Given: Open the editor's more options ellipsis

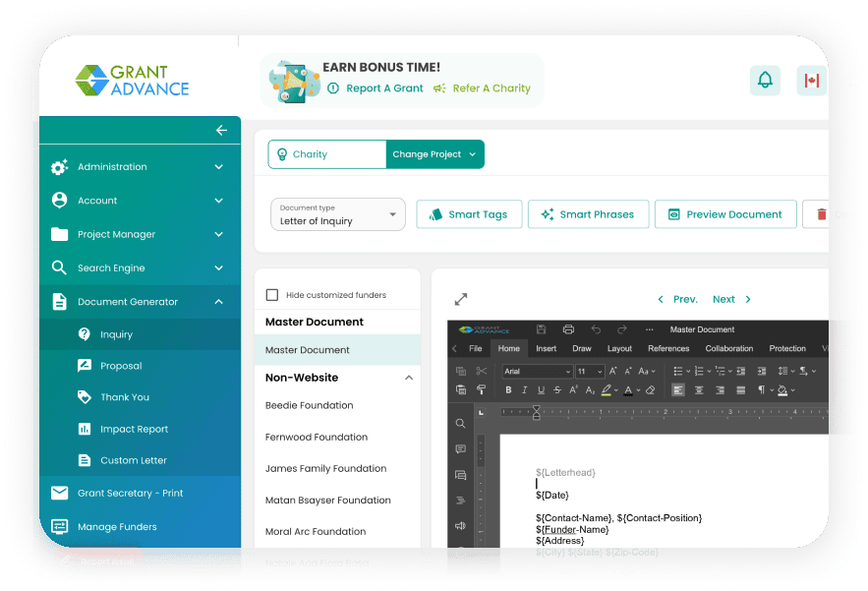Looking at the screenshot, I should point(650,329).
